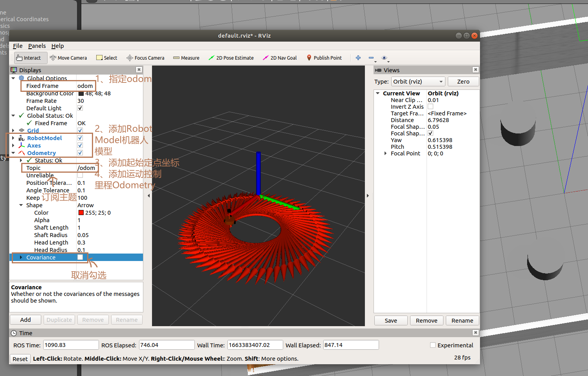Select the 2D Nav Goal tool

click(x=280, y=58)
